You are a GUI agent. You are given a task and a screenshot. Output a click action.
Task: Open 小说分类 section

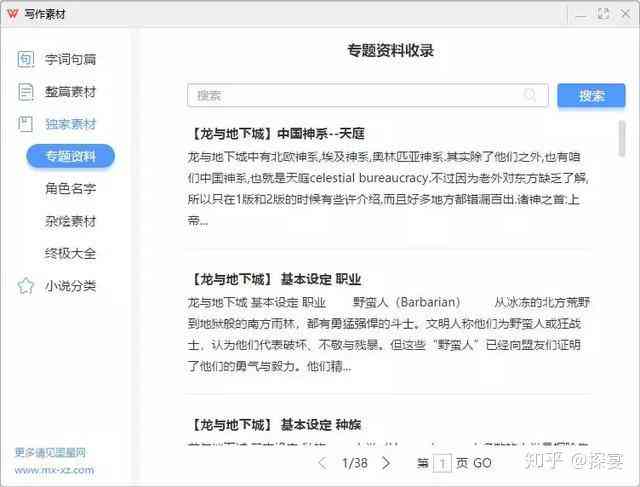tap(71, 286)
